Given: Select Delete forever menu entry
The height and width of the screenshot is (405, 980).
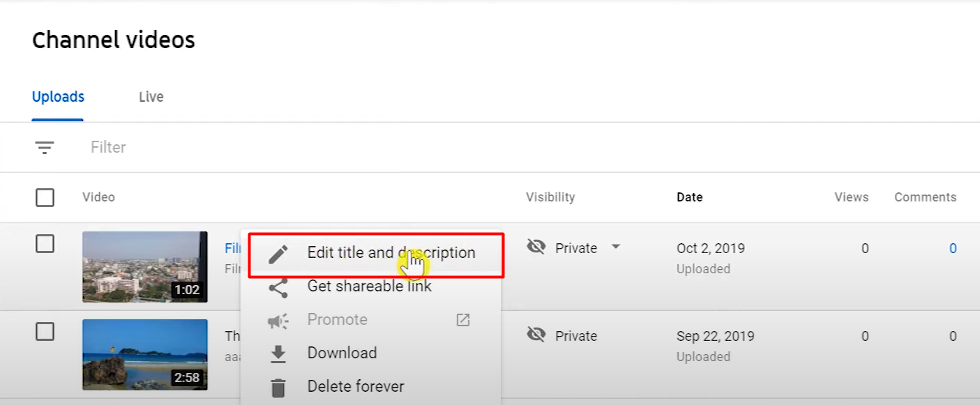Looking at the screenshot, I should 356,386.
